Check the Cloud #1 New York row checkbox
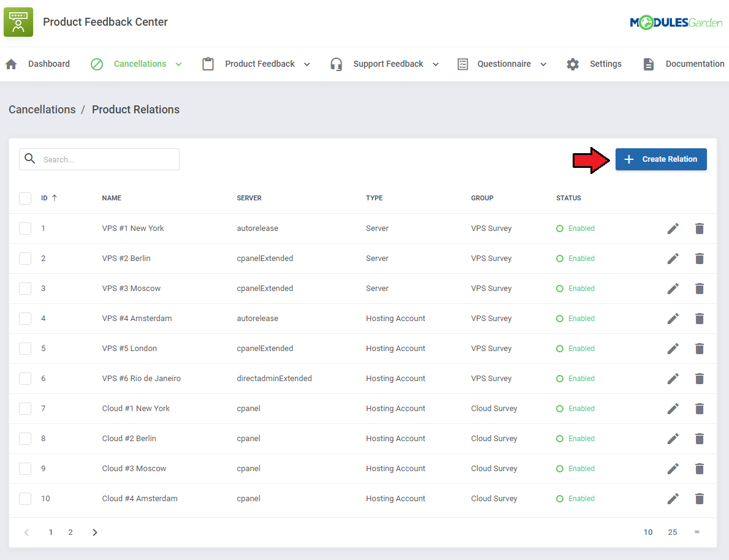Viewport: 729px width, 560px height. (25, 409)
